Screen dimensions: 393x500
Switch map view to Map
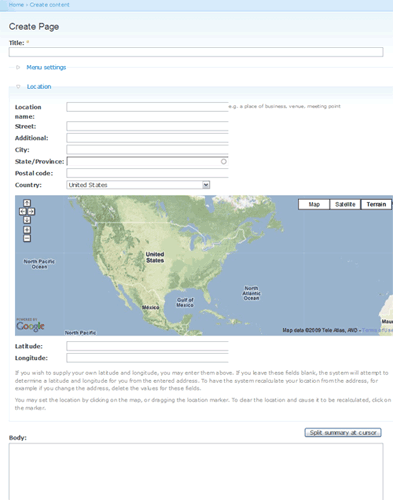coord(314,204)
